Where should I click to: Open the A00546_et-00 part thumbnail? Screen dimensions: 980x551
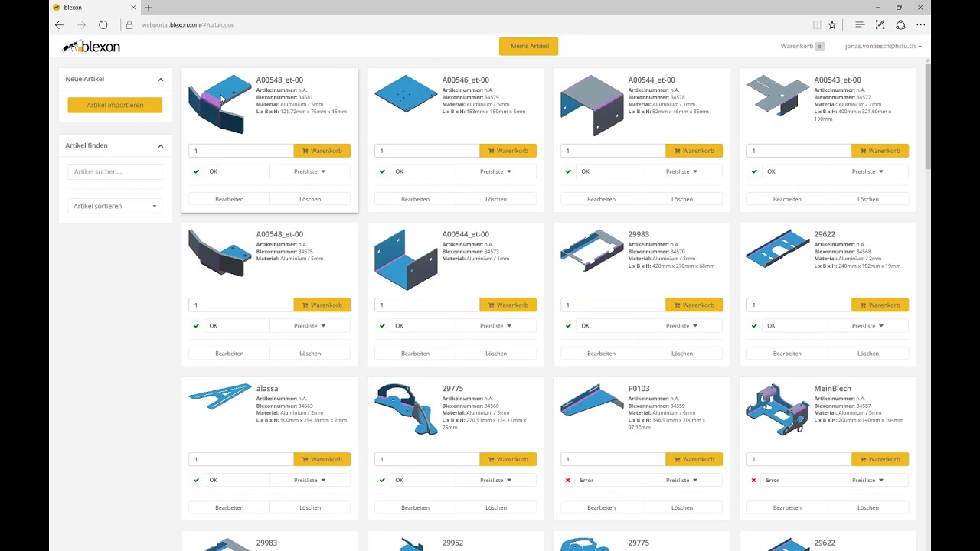point(406,94)
